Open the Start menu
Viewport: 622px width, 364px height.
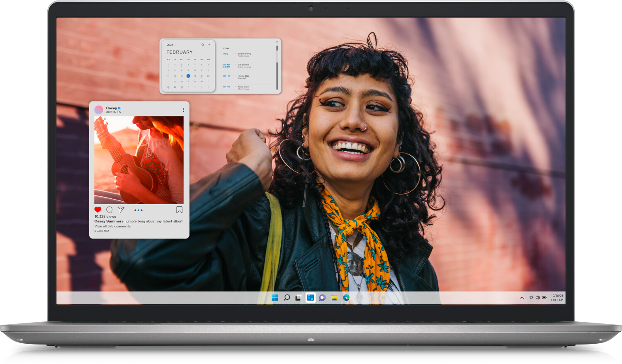coord(275,297)
